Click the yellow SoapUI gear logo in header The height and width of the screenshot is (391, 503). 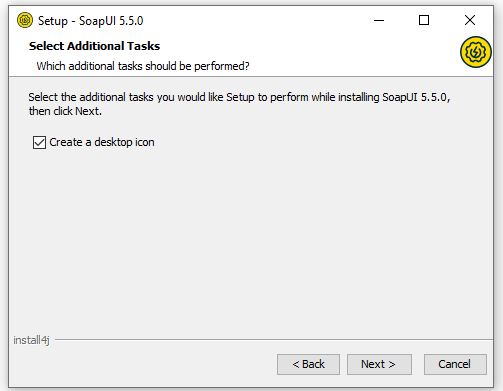pyautogui.click(x=476, y=52)
